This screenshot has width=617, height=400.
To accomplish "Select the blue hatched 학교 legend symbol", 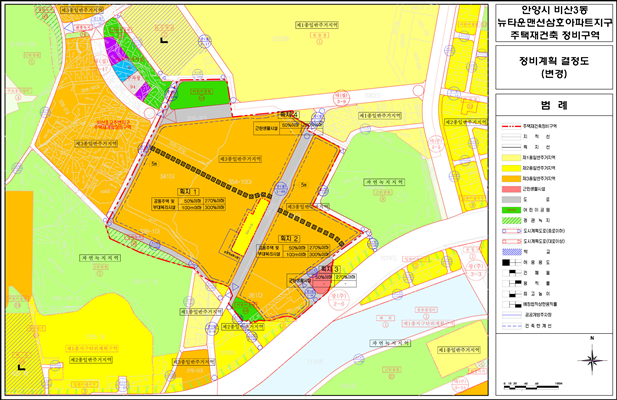I will click(x=508, y=254).
